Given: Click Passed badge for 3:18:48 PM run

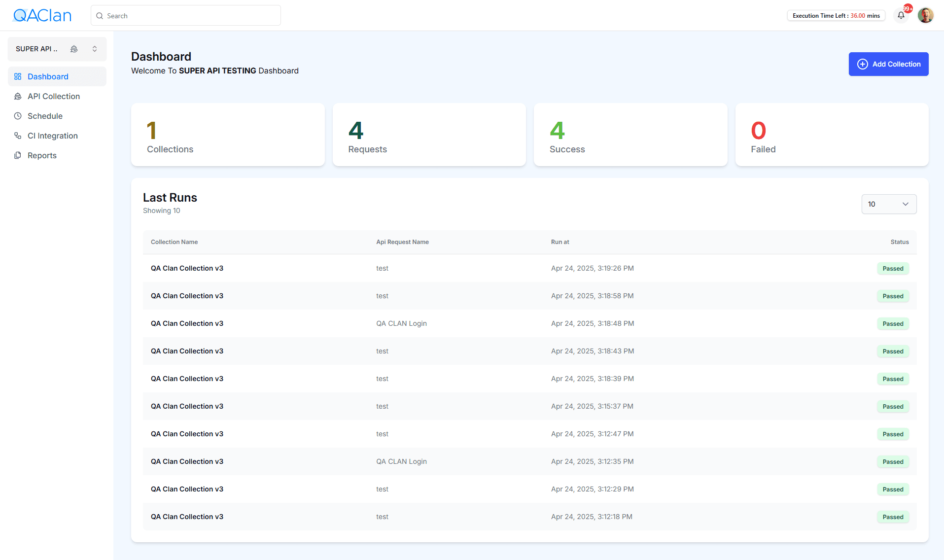Looking at the screenshot, I should [x=893, y=324].
